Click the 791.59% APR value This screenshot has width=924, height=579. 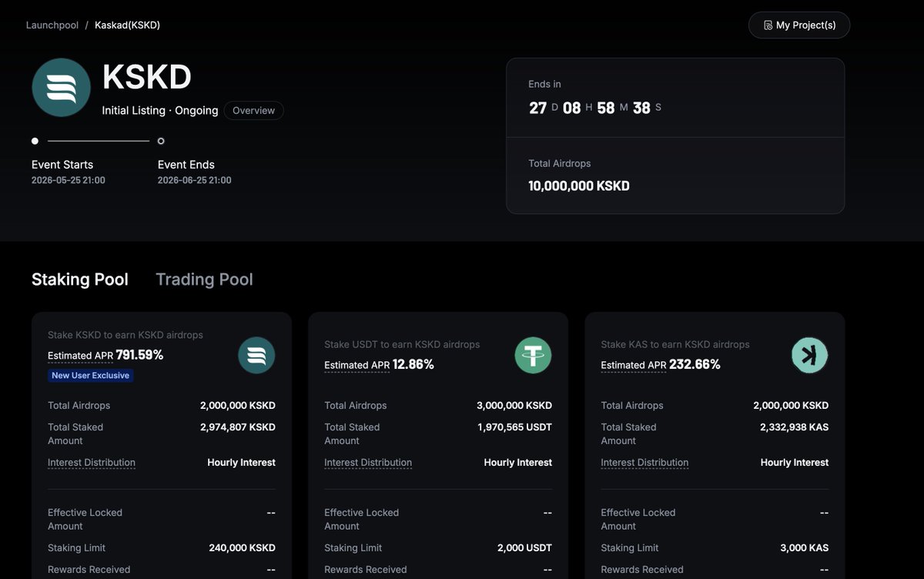pyautogui.click(x=139, y=355)
